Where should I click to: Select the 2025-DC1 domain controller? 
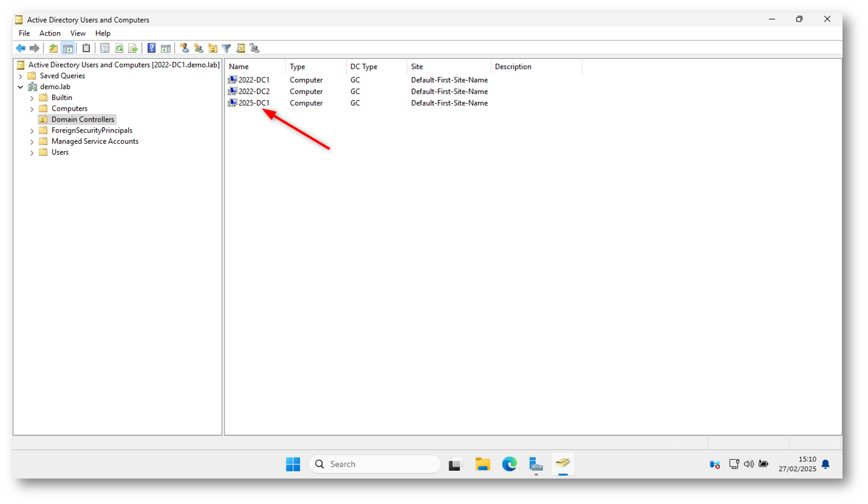(254, 103)
